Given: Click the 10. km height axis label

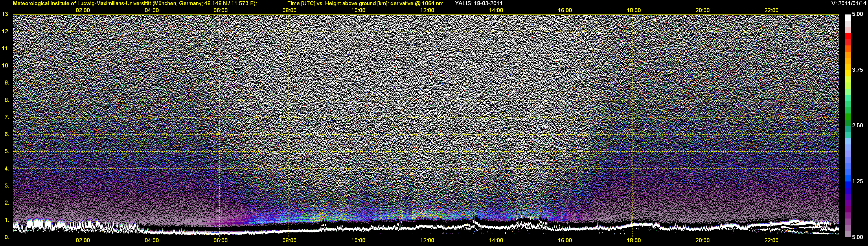Looking at the screenshot, I should click(x=5, y=66).
